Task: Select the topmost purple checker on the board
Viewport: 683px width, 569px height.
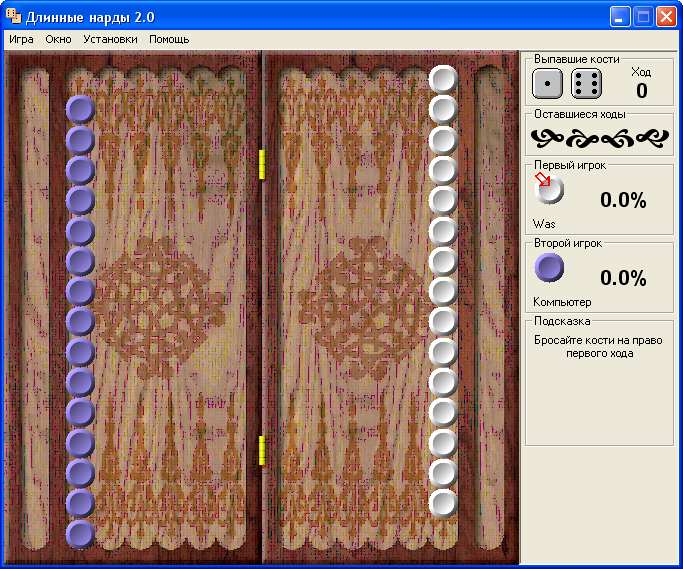Action: point(81,109)
